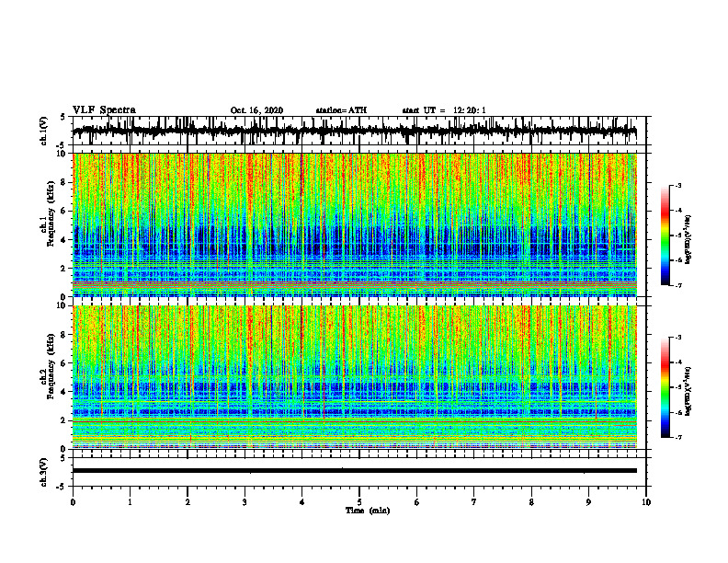The width and height of the screenshot is (728, 563).
Task: Click time tick label '0' on the x-axis
Action: pos(73,502)
